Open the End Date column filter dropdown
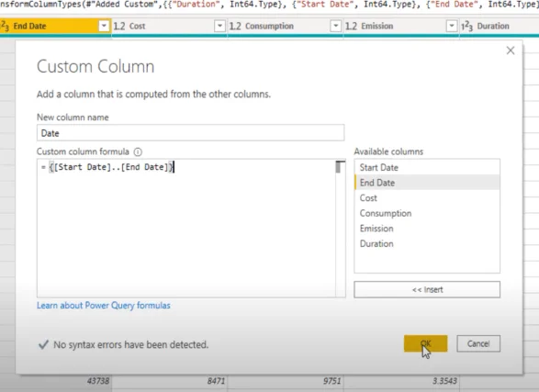The height and width of the screenshot is (392, 539). click(104, 26)
